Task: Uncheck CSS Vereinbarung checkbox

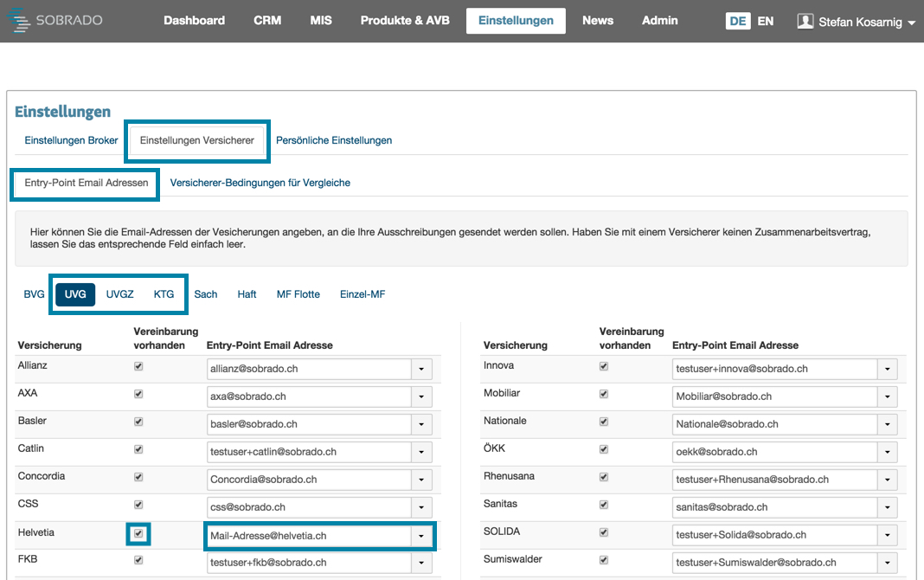Action: pyautogui.click(x=138, y=505)
